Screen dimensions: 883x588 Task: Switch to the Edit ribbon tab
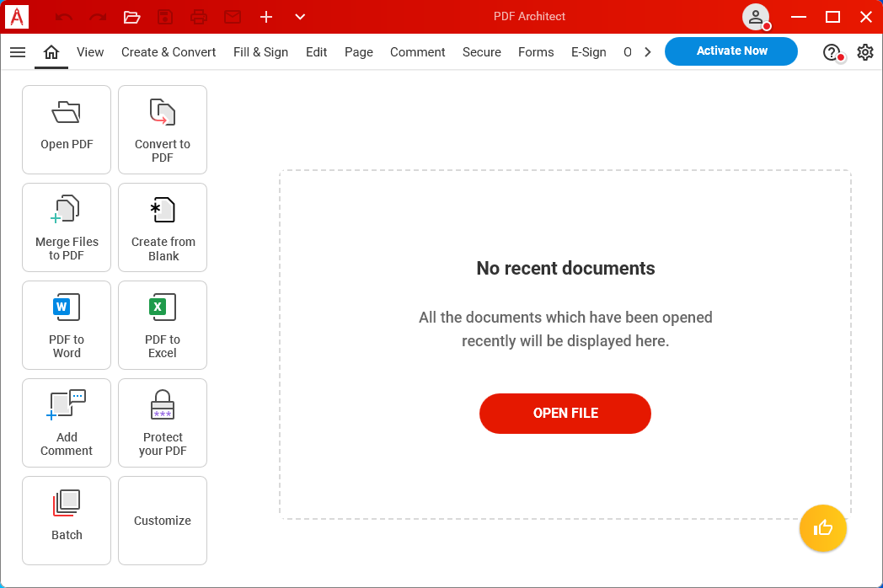coord(316,51)
